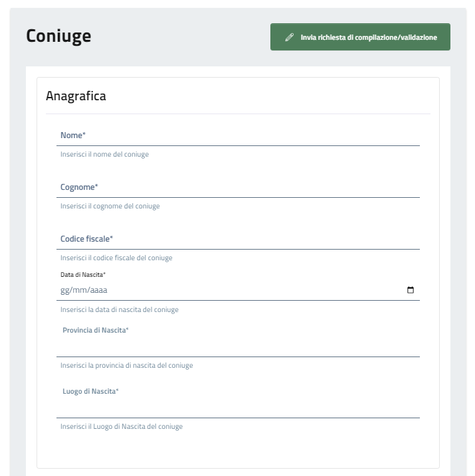Click the Luogo di Nascita label
475x476 pixels.
tap(90, 391)
